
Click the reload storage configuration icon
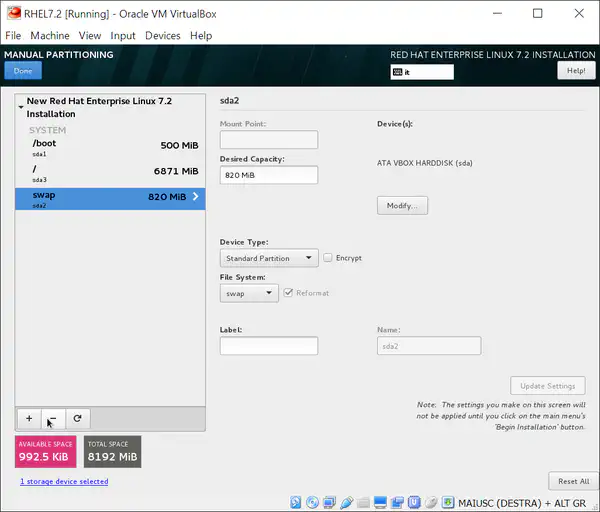pyautogui.click(x=77, y=419)
